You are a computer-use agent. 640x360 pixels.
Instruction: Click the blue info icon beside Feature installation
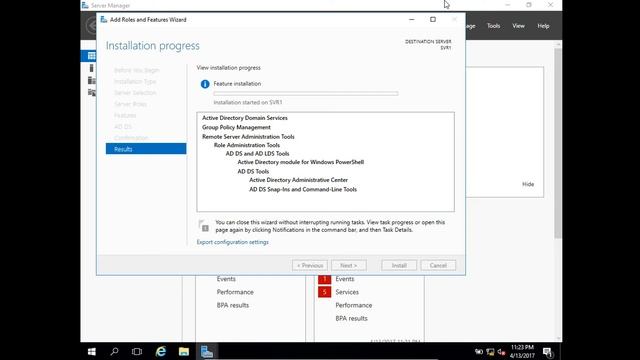pyautogui.click(x=205, y=84)
